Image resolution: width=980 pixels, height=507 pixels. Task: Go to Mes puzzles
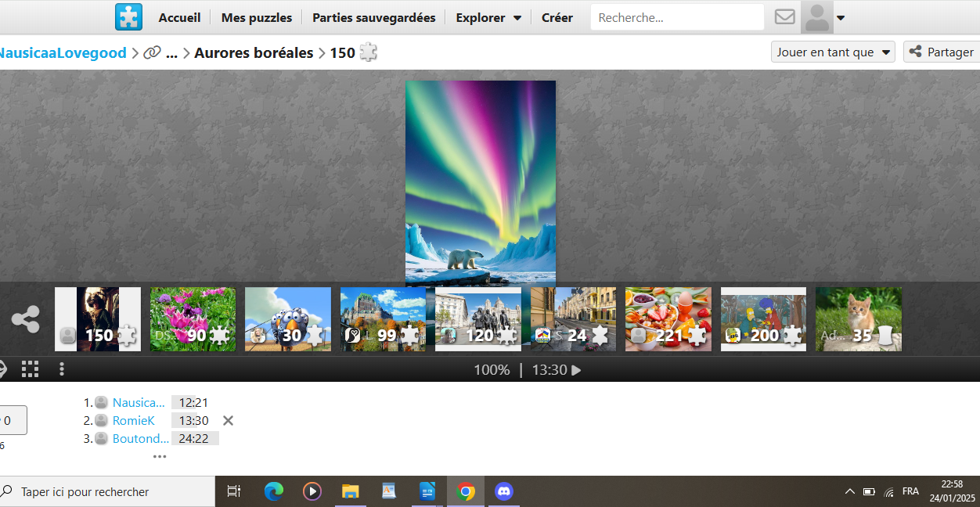click(257, 17)
